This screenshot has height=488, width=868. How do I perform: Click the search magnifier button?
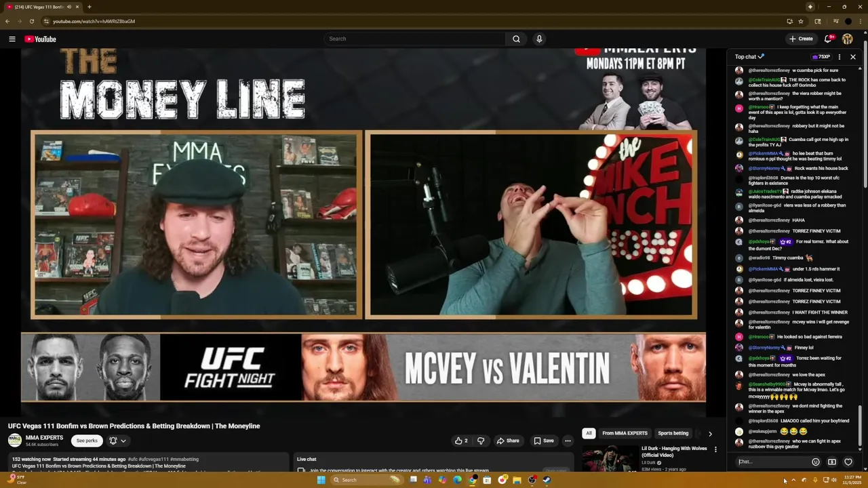tap(516, 39)
